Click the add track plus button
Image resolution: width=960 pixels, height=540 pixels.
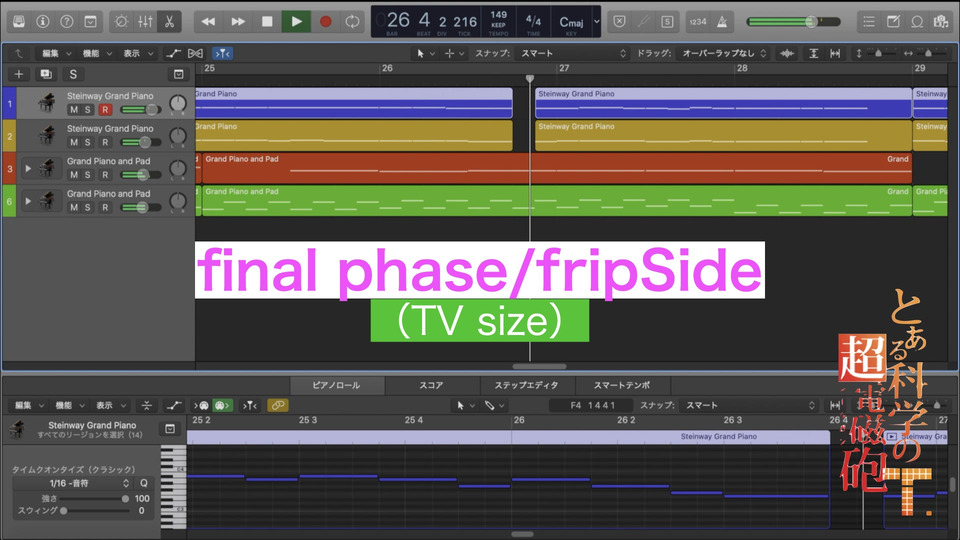(19, 74)
